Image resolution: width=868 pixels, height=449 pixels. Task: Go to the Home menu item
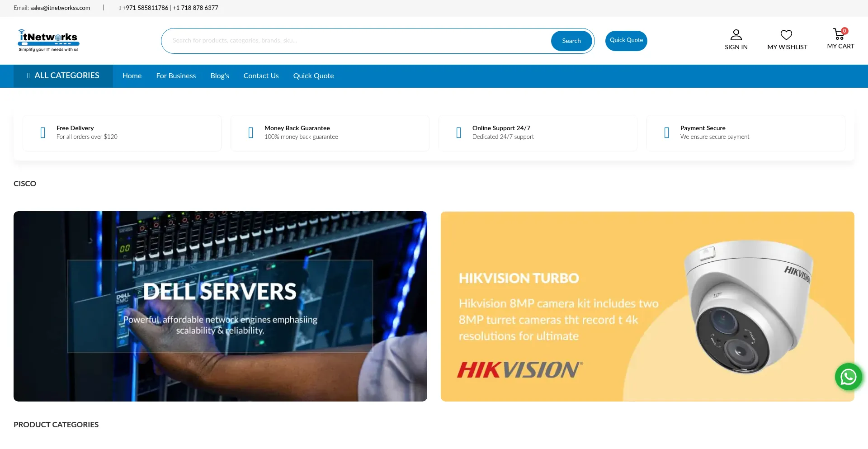132,76
